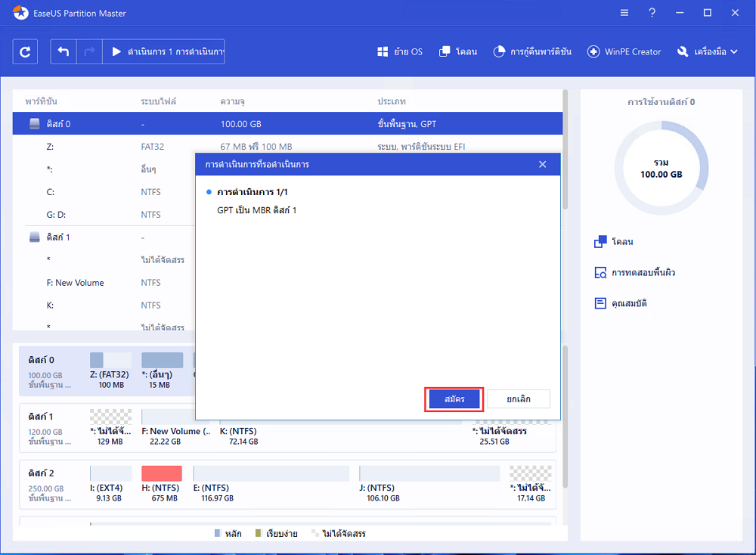Viewport: 756px width, 555px height.
Task: Select F: New Volume row
Action: [104, 283]
